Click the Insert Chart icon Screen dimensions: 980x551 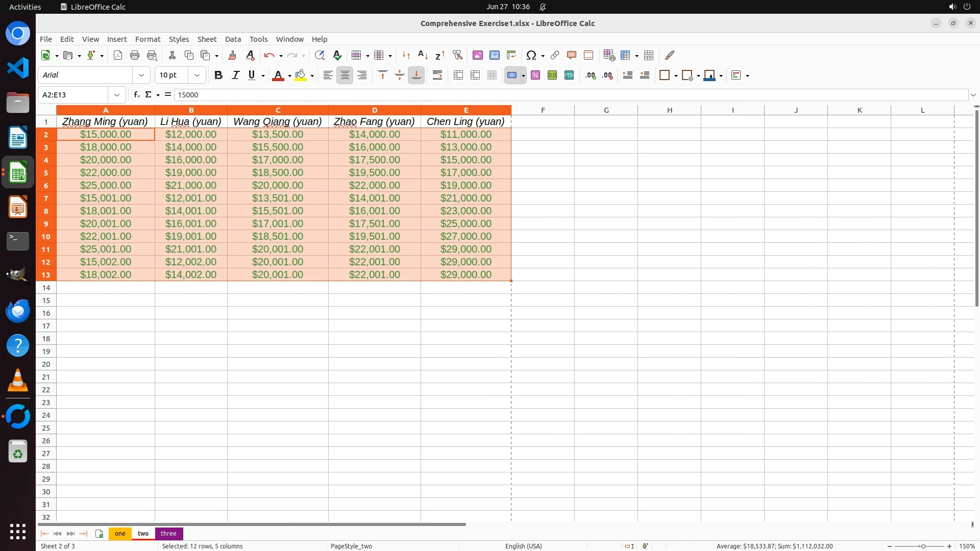[494, 55]
